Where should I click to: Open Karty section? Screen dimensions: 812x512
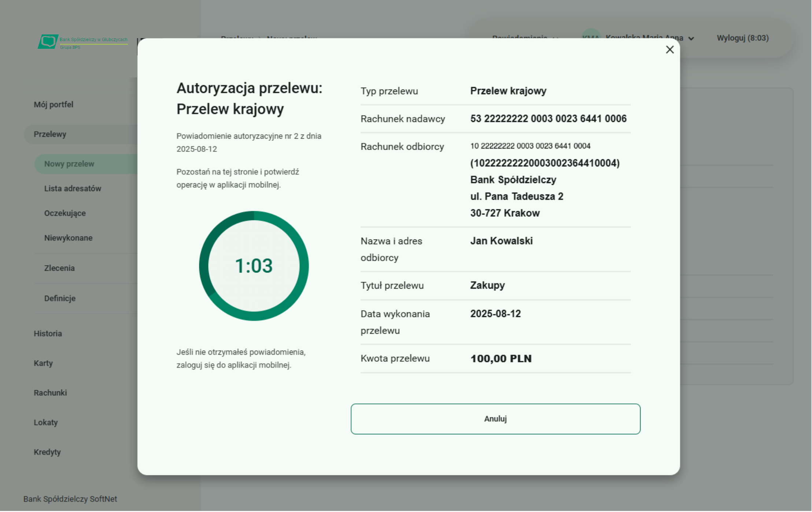point(43,363)
